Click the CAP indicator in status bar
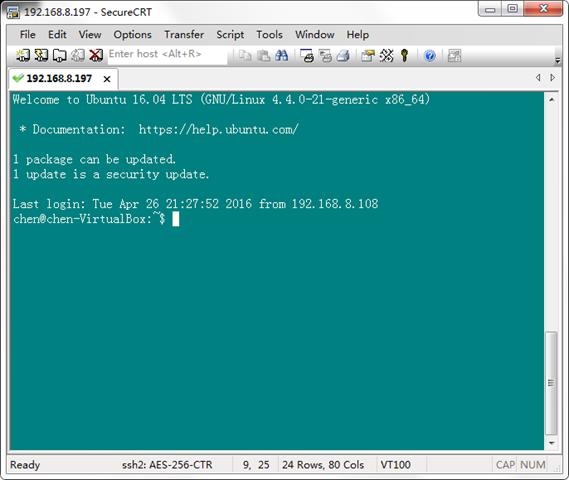This screenshot has height=480, width=569. point(505,465)
